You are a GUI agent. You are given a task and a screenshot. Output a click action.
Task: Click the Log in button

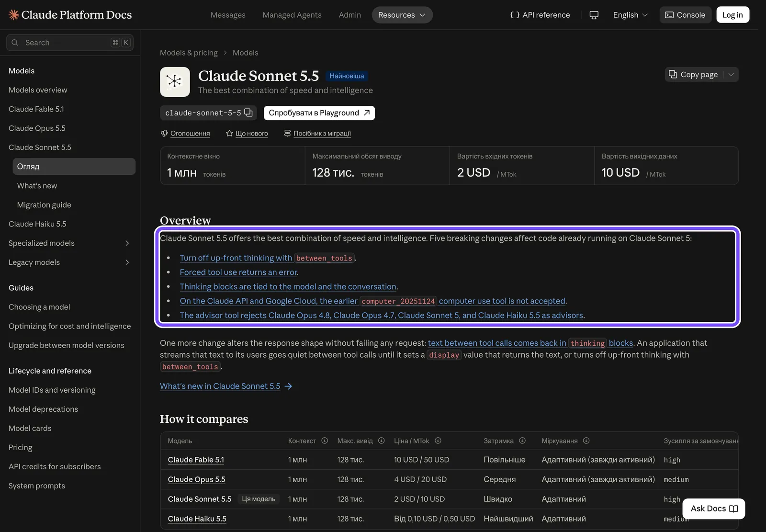[x=732, y=15]
